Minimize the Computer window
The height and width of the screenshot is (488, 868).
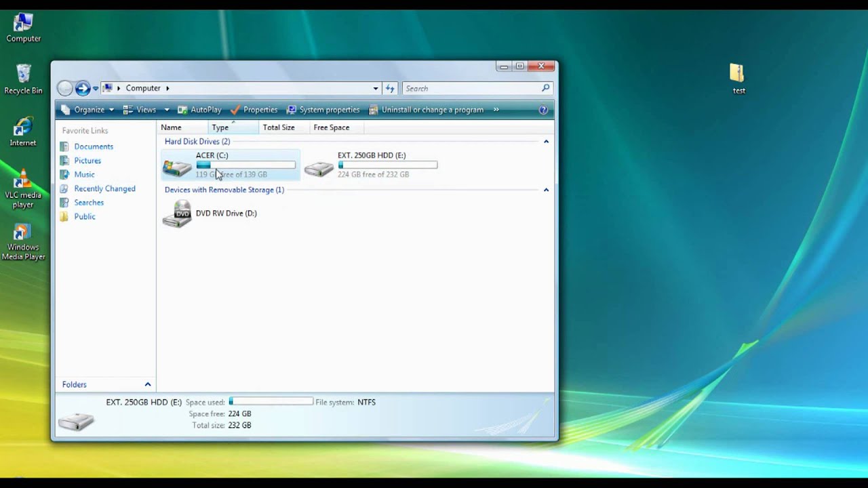[x=503, y=66]
